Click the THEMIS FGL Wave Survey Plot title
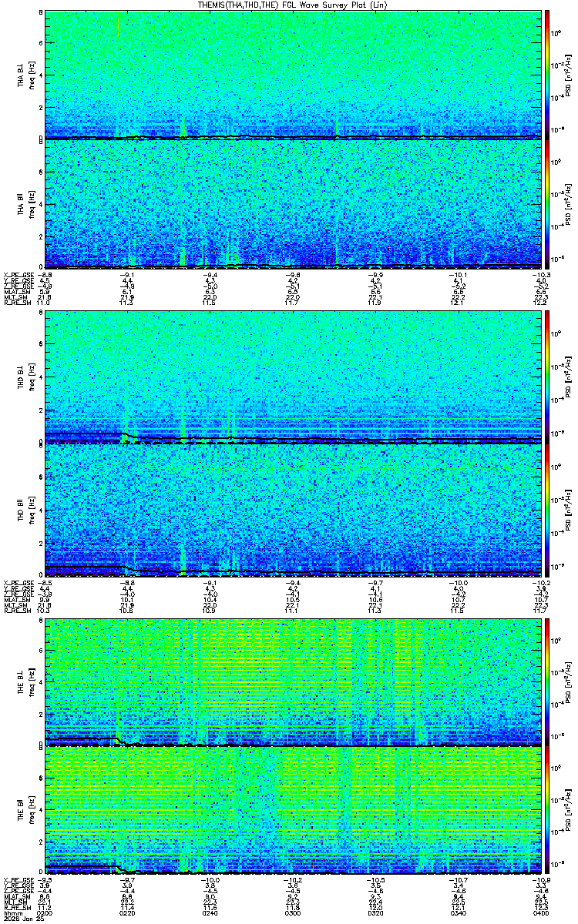The image size is (578, 924). [292, 5]
